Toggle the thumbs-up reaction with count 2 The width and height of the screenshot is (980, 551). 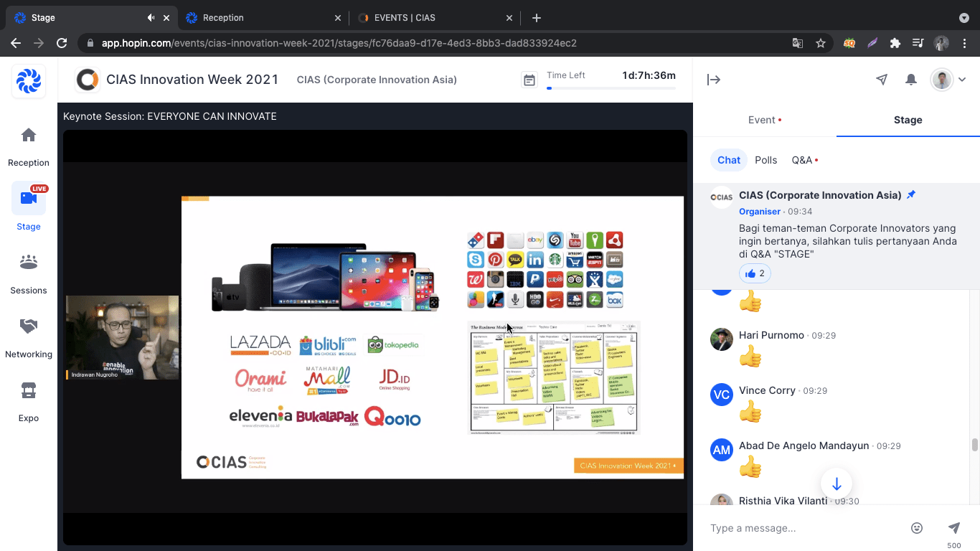tap(755, 273)
